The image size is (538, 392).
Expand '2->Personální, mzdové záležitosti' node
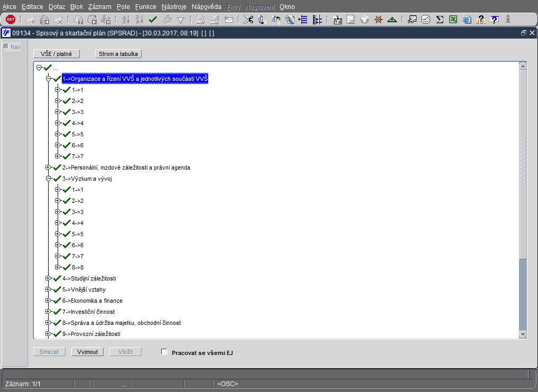click(48, 167)
